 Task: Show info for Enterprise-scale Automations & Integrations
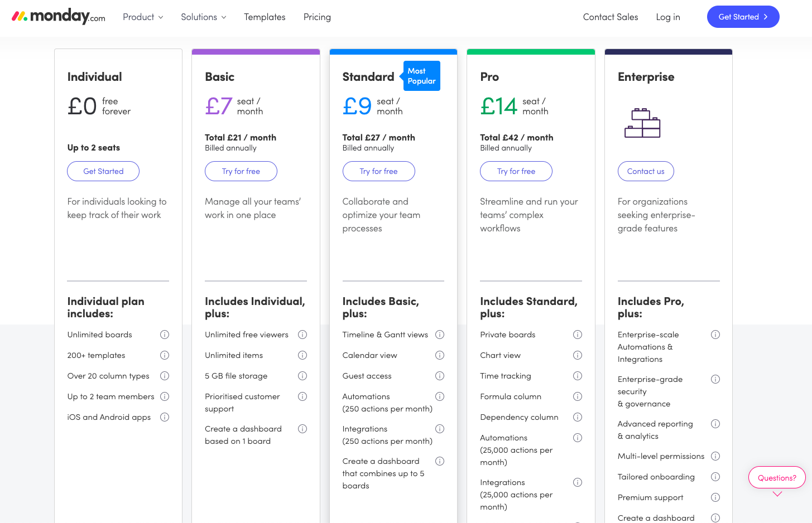click(715, 335)
